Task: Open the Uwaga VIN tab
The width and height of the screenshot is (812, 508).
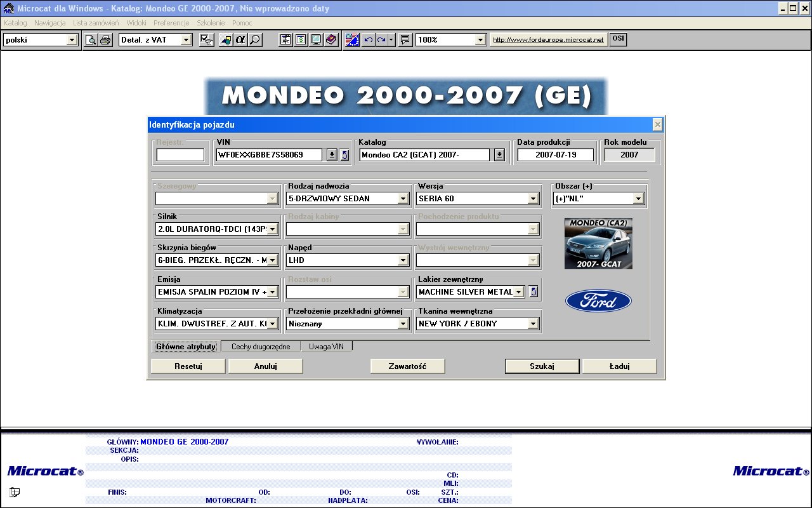Action: click(x=326, y=347)
